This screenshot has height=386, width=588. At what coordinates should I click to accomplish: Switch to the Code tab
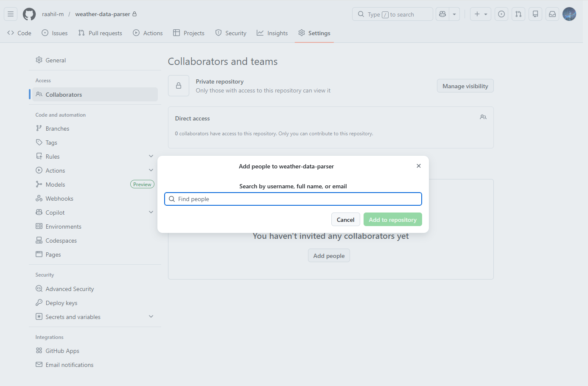point(19,33)
